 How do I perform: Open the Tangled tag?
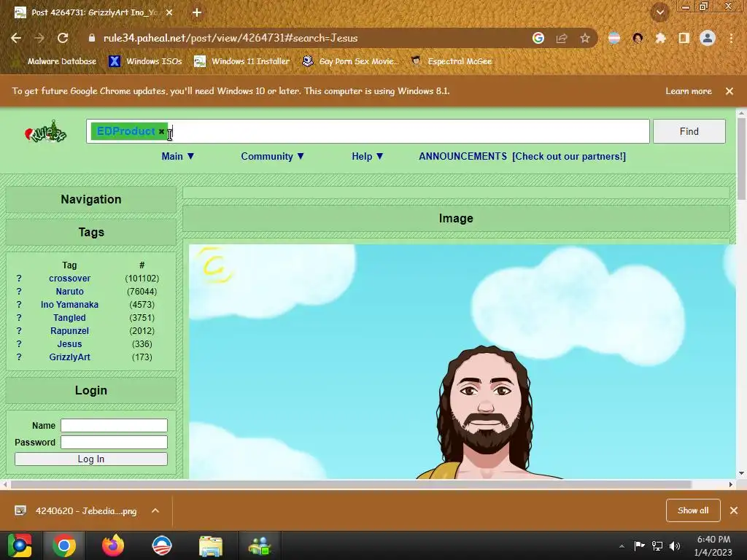tap(69, 318)
